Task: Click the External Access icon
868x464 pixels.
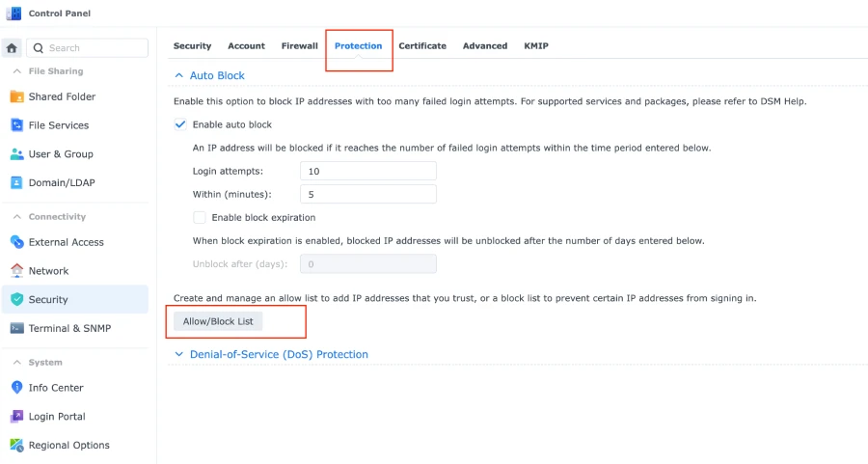Action: point(16,242)
